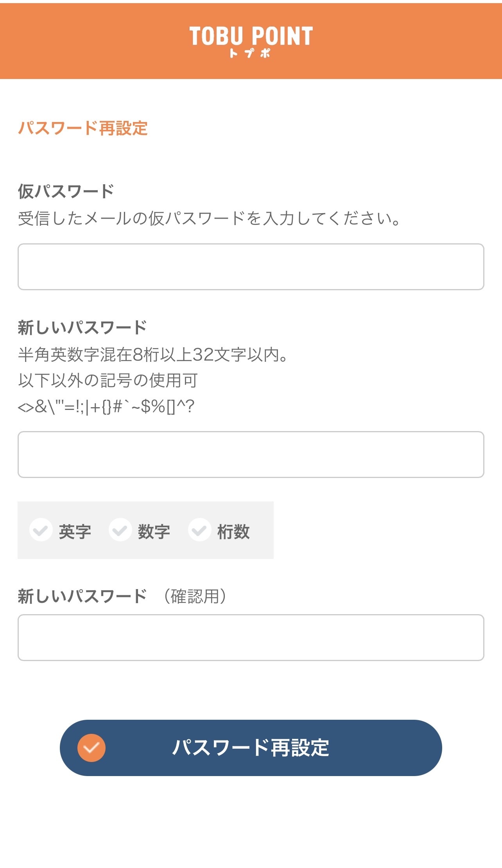Focus the confirmation password input field
Screen dimensions: 502x868
click(251, 638)
